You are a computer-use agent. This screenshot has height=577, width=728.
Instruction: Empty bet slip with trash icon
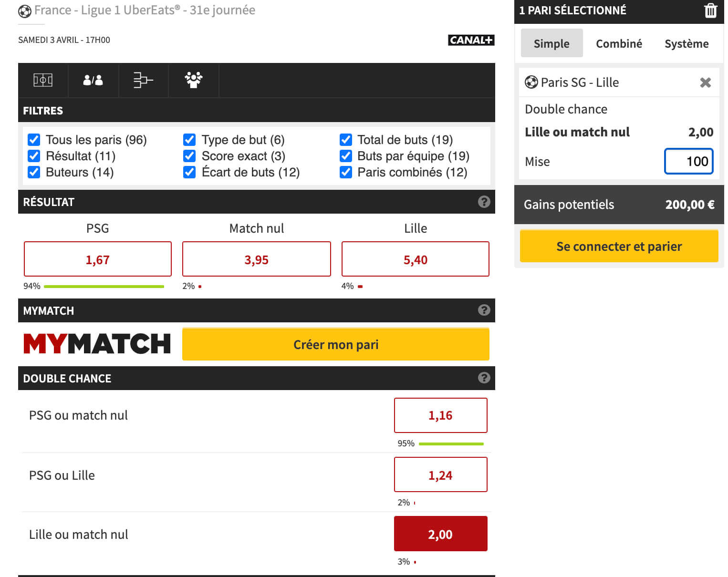[711, 10]
